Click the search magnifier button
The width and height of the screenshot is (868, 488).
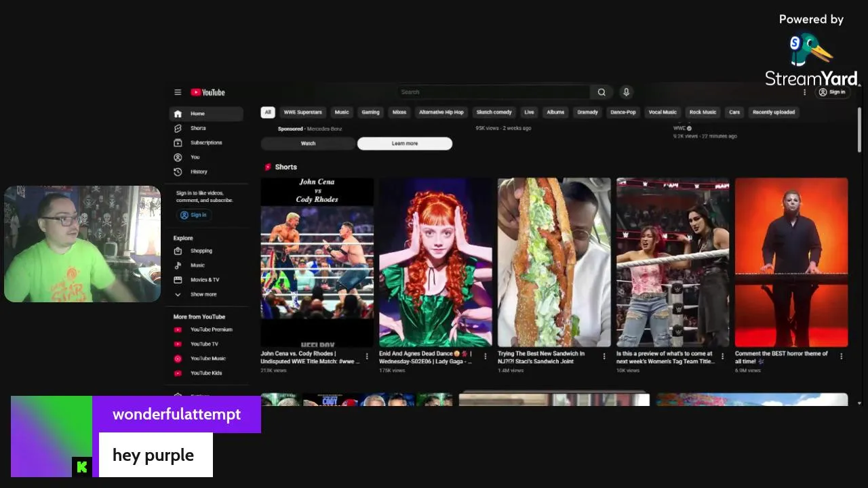[601, 92]
